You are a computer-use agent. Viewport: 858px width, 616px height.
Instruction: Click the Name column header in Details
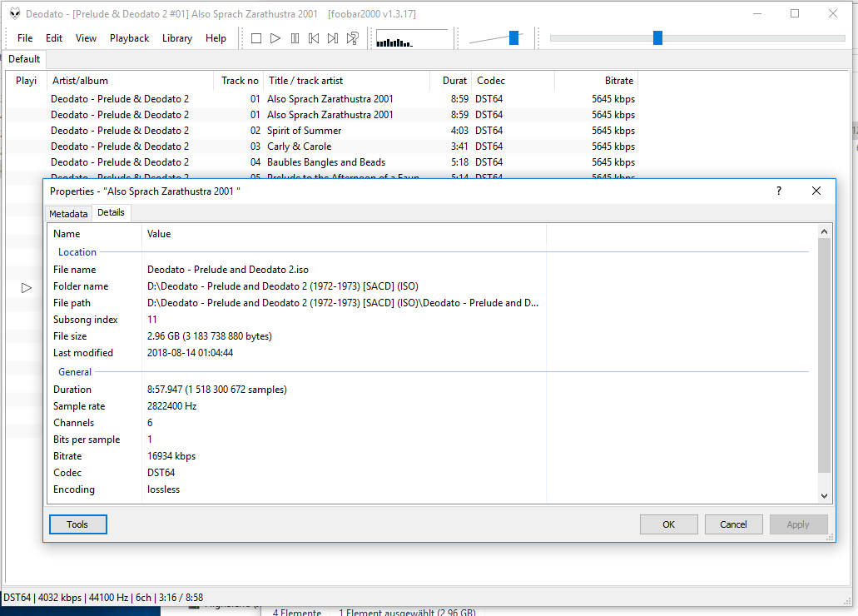(95, 234)
